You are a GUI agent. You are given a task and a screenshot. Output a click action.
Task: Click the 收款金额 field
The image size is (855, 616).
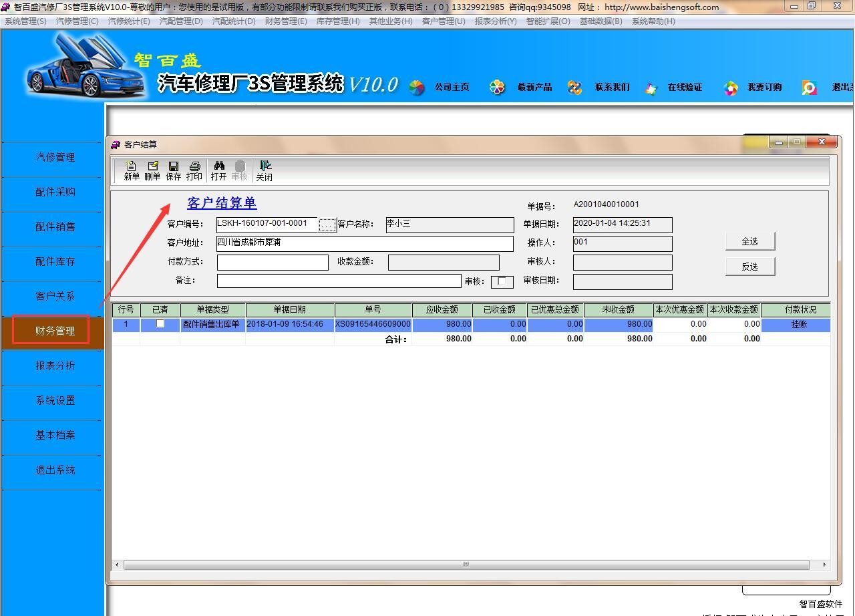coord(444,263)
